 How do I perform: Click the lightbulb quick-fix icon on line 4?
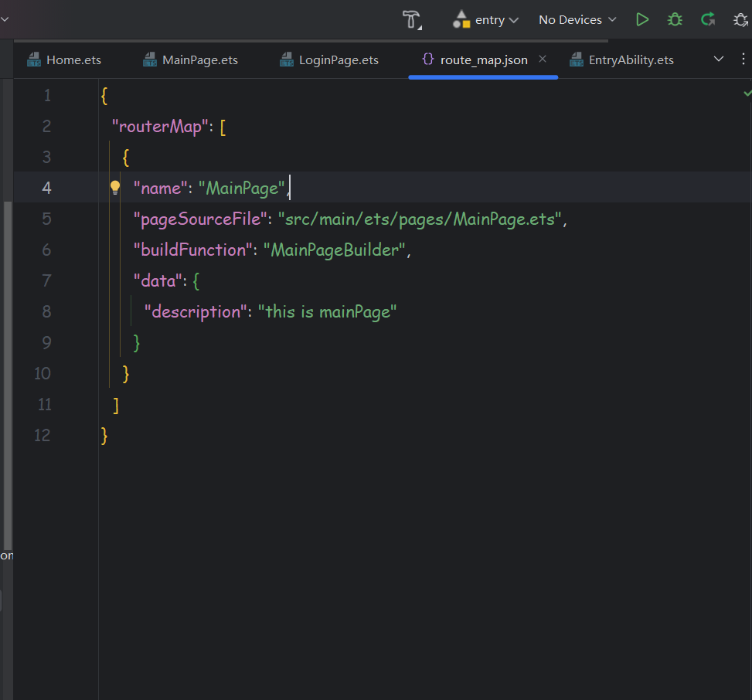pos(115,187)
